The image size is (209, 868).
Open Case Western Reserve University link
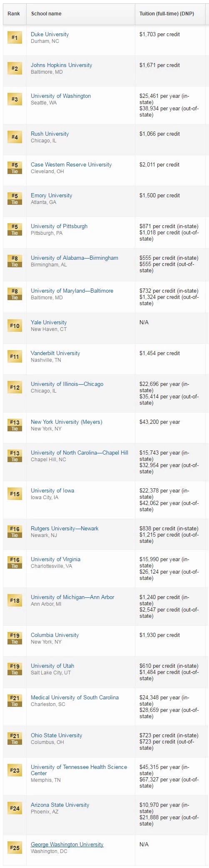71,165
